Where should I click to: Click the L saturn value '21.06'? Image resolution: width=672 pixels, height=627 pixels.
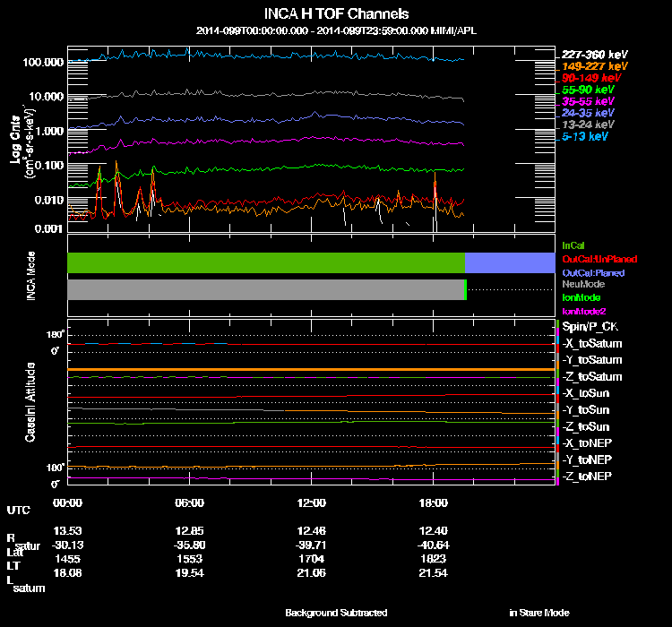(312, 573)
